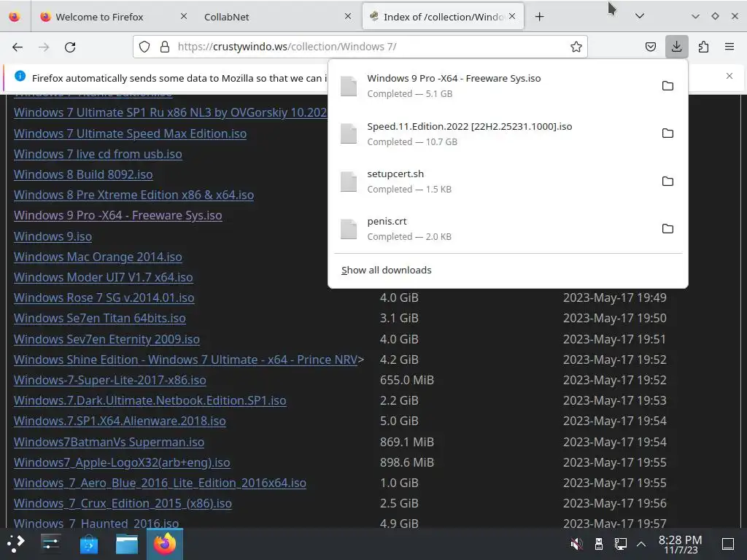Close the CollabNet tab
The height and width of the screenshot is (560, 747).
coord(348,16)
